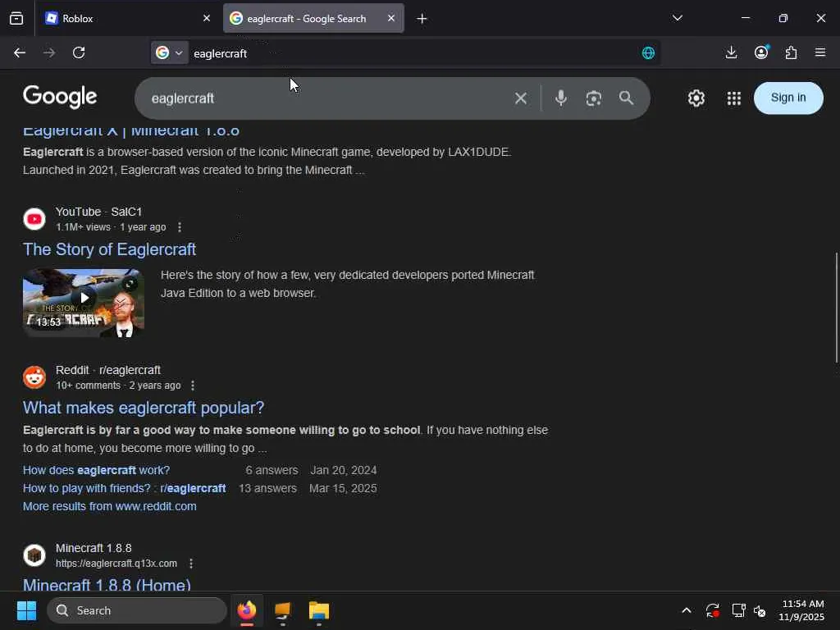Click the orange app icon beside Firefox

(282, 610)
